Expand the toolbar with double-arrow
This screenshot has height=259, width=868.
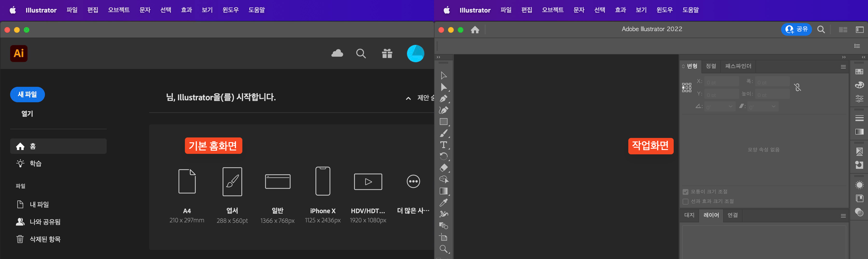(438, 57)
